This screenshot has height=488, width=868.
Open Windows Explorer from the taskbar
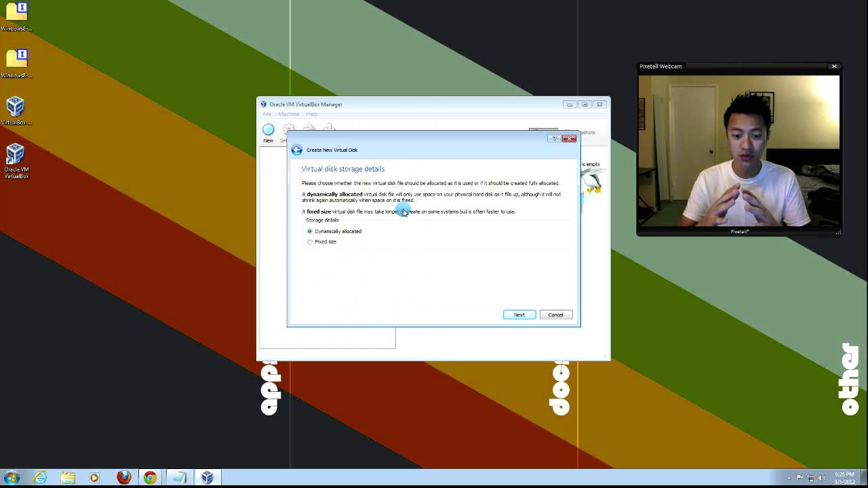67,478
